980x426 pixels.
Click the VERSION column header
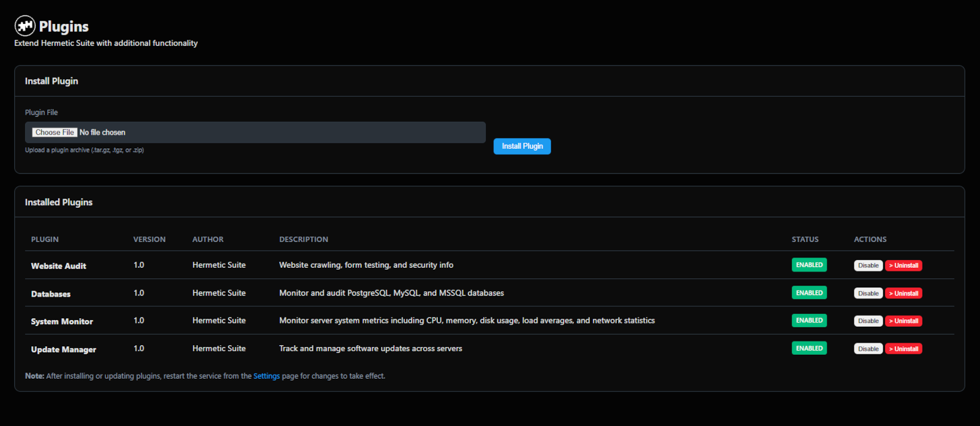(x=149, y=240)
